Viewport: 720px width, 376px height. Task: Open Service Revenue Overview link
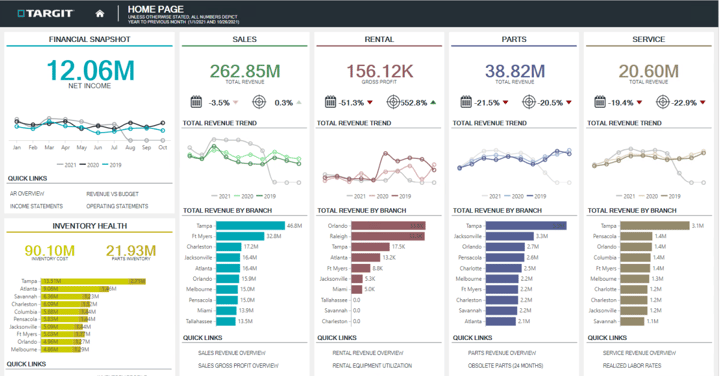click(639, 353)
